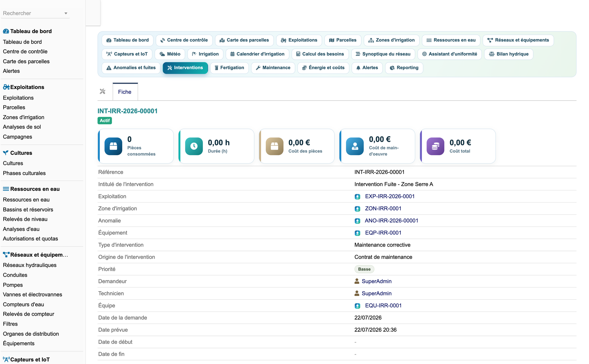Viewport: 589px width, 364px height.
Task: Click the Cultures sprout sidebar icon
Action: (x=6, y=153)
